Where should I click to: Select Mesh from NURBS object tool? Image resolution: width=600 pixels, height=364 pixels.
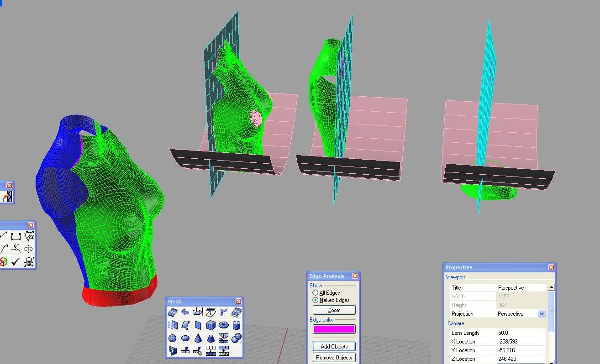pyautogui.click(x=173, y=312)
